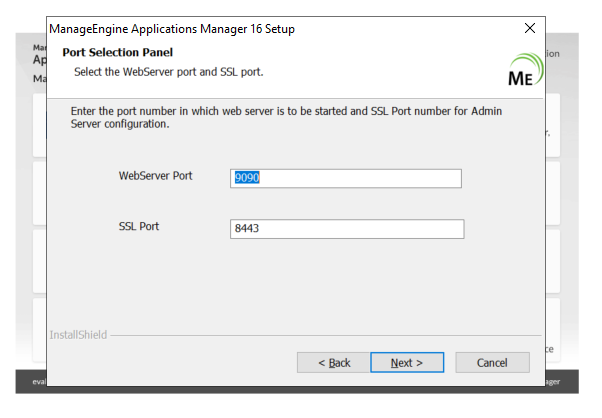Go back with the Back button

pos(333,362)
